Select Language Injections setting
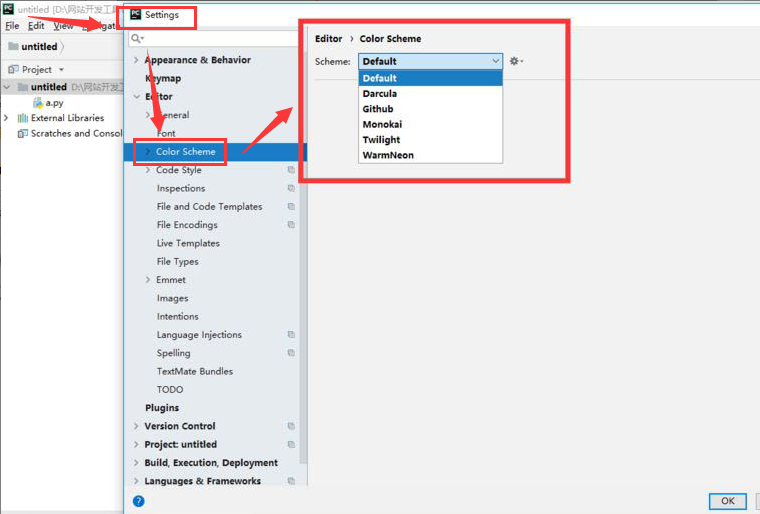Viewport: 760px width, 514px height. [x=199, y=335]
